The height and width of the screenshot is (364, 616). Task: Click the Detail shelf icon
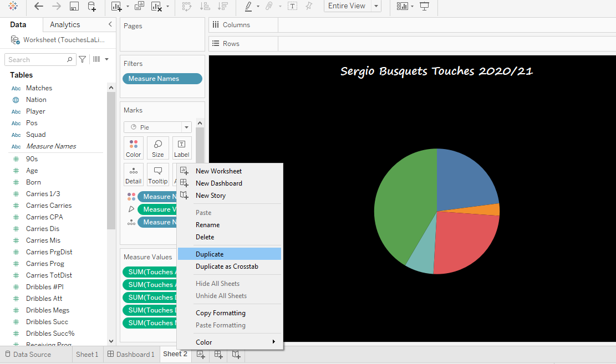(x=133, y=174)
